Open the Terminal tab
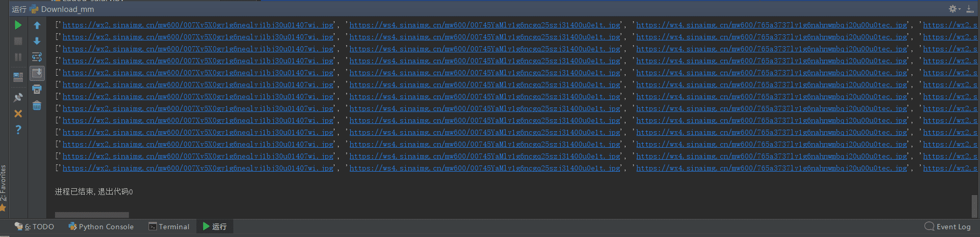Screen dimensions: 980x237 coord(169,227)
